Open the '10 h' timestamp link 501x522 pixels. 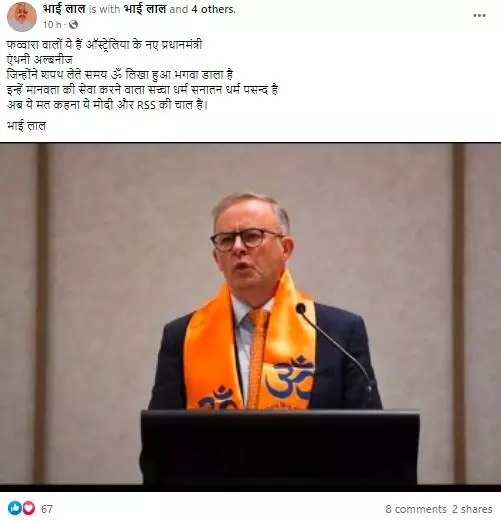(52, 24)
